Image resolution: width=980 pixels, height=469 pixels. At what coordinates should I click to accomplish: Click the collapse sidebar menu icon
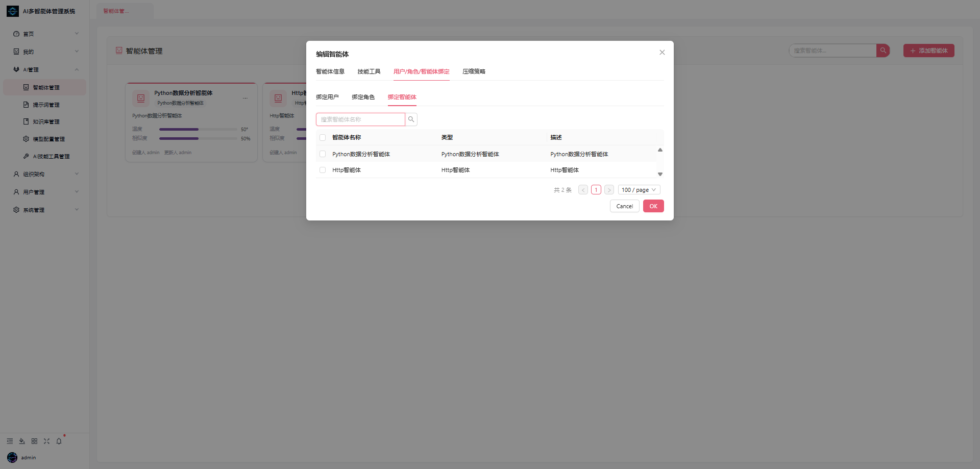(x=10, y=441)
